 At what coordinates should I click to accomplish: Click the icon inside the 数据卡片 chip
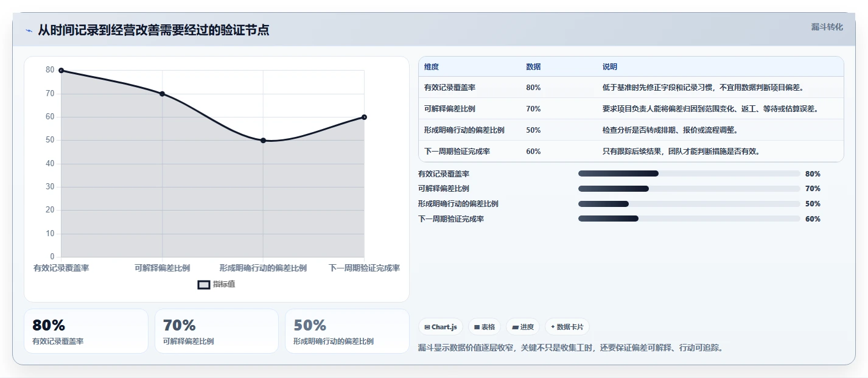pos(553,327)
